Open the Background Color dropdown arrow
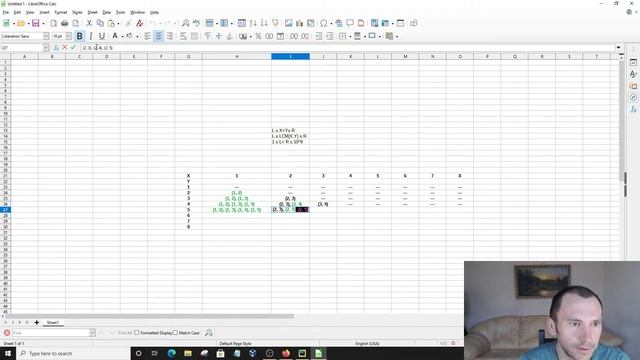This screenshot has height=360, width=640. click(137, 36)
